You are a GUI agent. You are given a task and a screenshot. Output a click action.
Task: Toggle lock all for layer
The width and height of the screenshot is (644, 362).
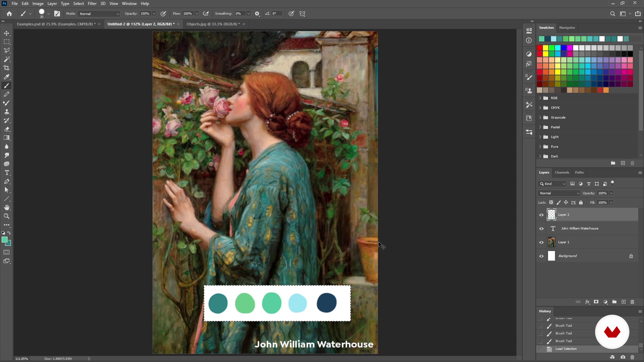coord(581,203)
